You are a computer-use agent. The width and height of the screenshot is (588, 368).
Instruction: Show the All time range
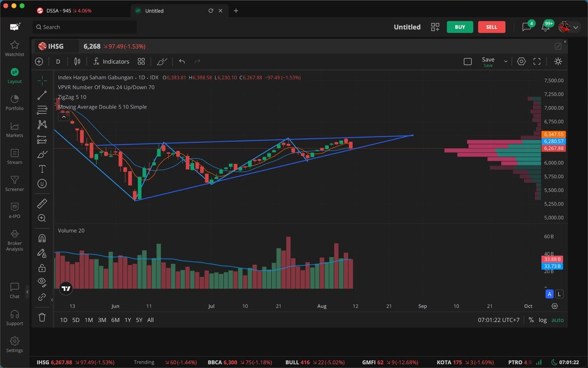150,320
